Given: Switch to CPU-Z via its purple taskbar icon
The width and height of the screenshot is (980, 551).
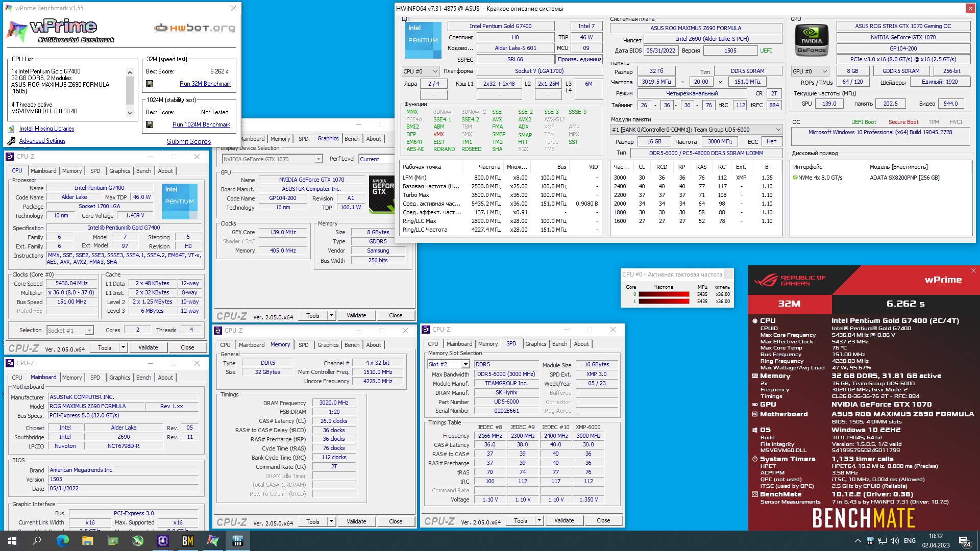Looking at the screenshot, I should 163,541.
